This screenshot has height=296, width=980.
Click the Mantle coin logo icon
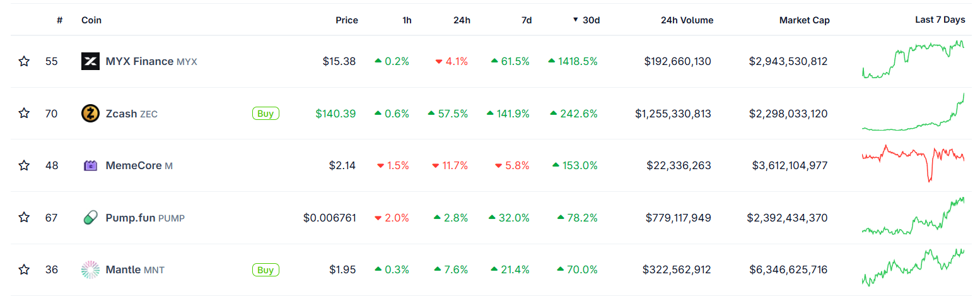point(91,270)
